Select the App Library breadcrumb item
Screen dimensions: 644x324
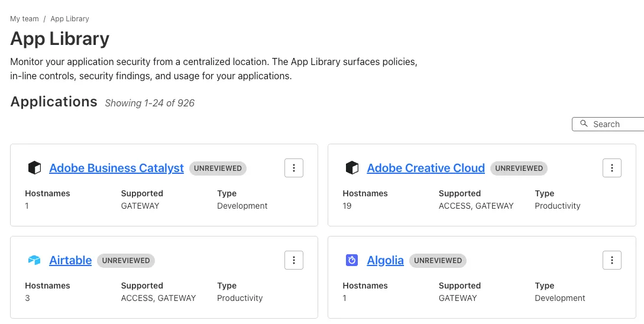pyautogui.click(x=70, y=19)
